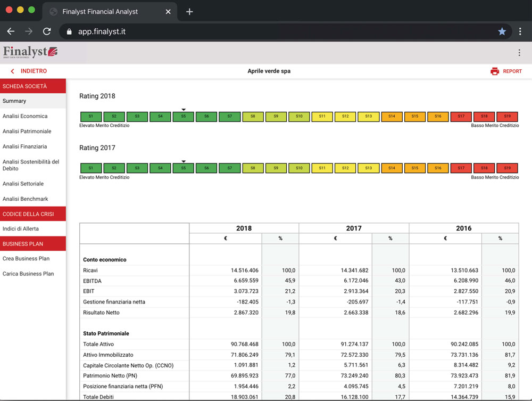This screenshot has width=532, height=401.
Task: Open Analisi Economica section
Action: pyautogui.click(x=25, y=116)
